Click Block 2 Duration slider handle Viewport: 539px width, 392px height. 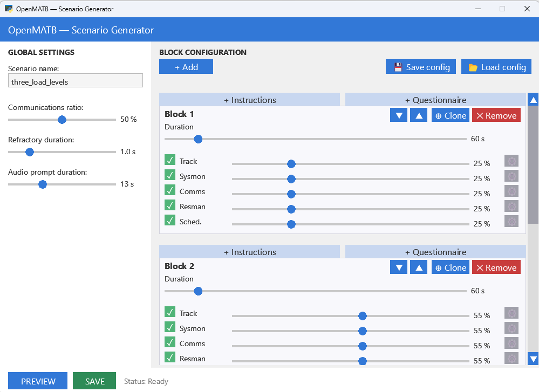pyautogui.click(x=198, y=291)
